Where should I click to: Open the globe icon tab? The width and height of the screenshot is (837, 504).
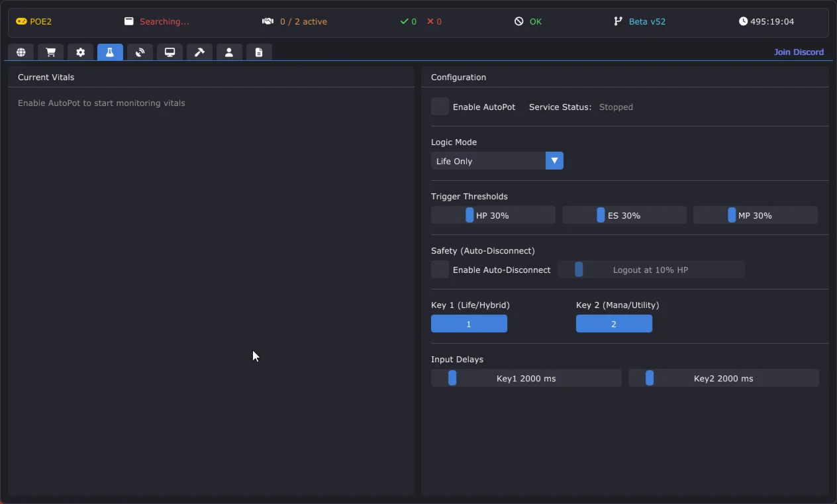pyautogui.click(x=21, y=52)
